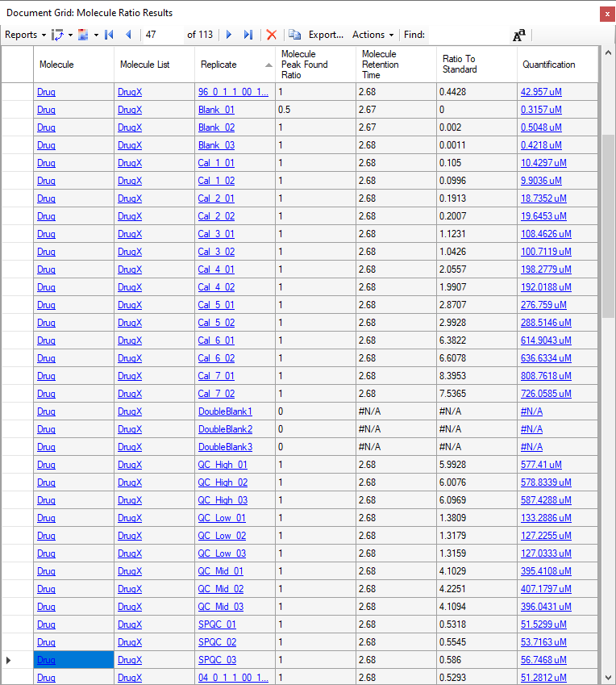The image size is (616, 685).
Task: Click the copy to clipboard icon
Action: click(294, 35)
